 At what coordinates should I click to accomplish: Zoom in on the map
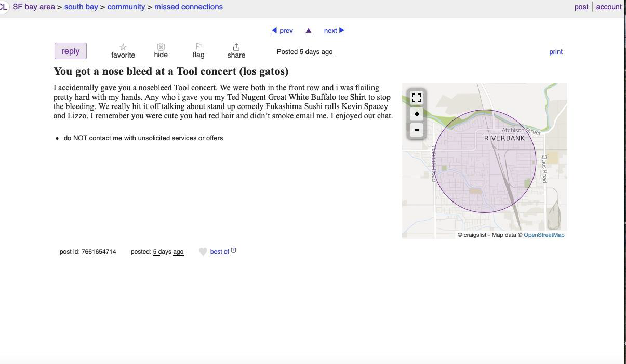pos(417,114)
